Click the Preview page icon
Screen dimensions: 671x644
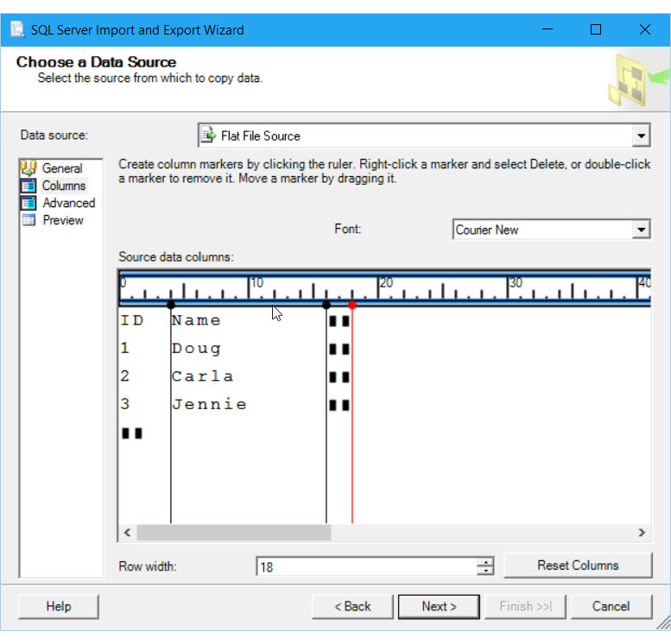point(28,220)
